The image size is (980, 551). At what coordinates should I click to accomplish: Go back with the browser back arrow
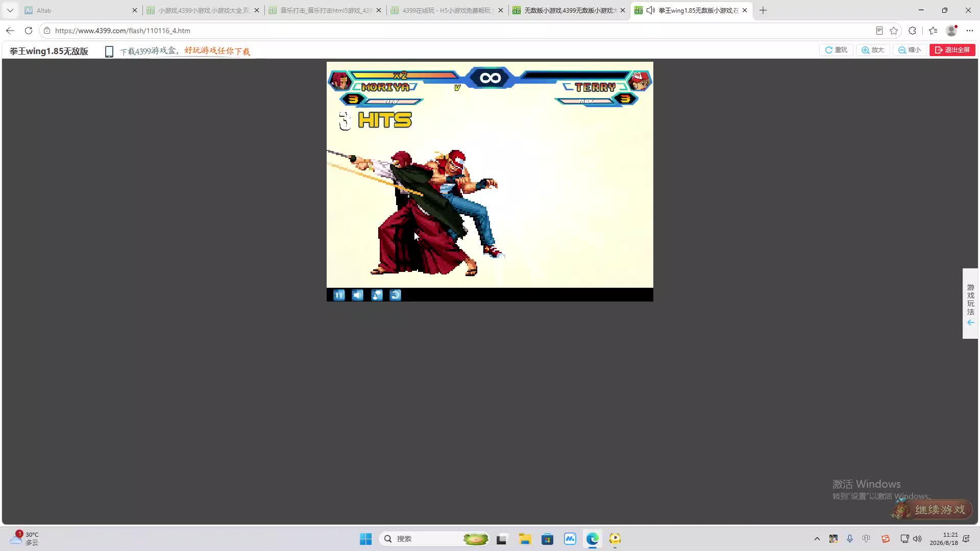tap(10, 31)
